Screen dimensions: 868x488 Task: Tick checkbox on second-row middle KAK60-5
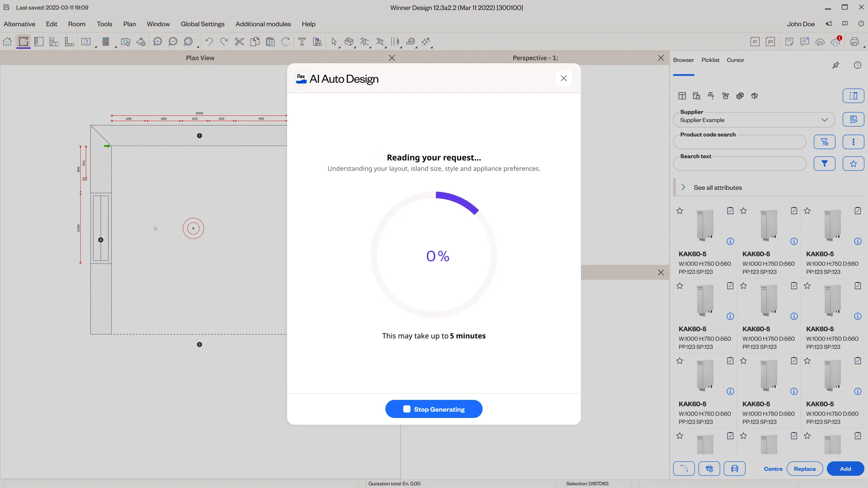[794, 286]
